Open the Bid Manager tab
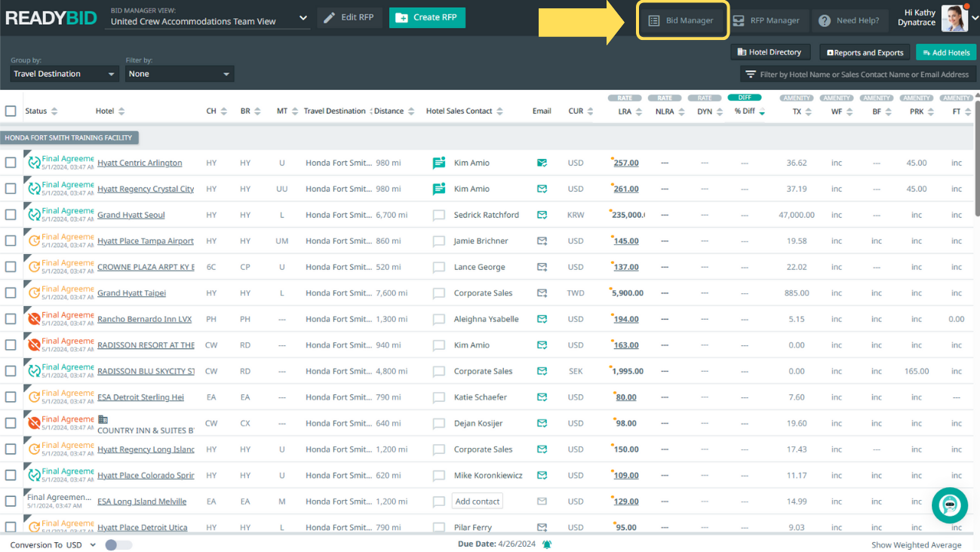This screenshot has height=552, width=980. pos(682,20)
